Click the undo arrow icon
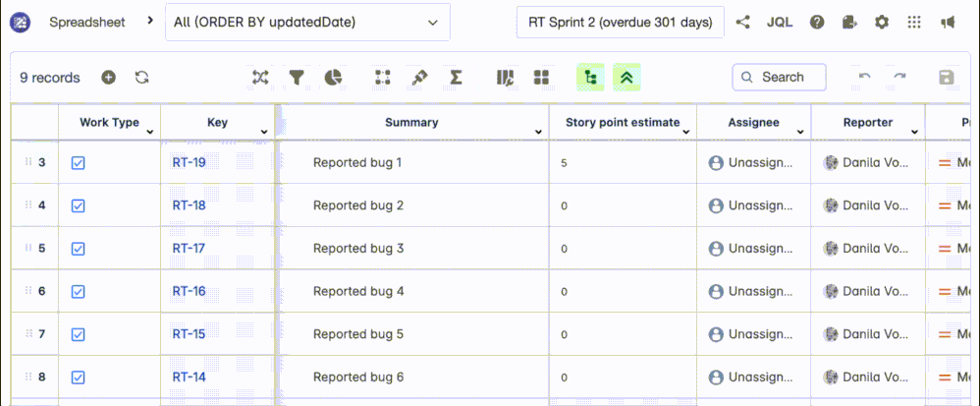 click(x=865, y=77)
